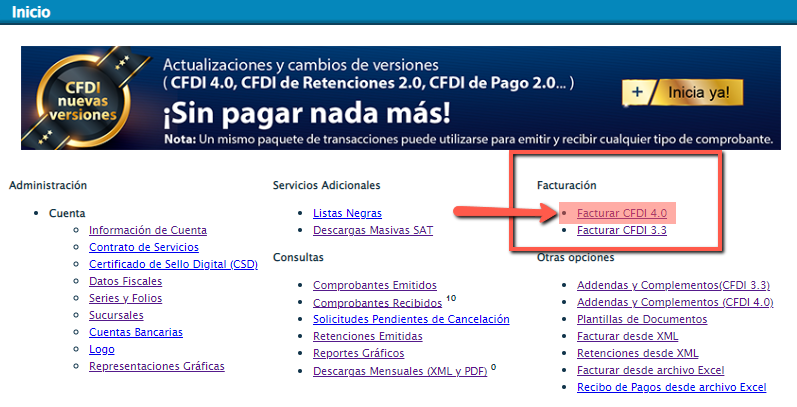Screen dimensions: 797x407
Task: Open Retenciones Emitidas
Action: click(367, 336)
